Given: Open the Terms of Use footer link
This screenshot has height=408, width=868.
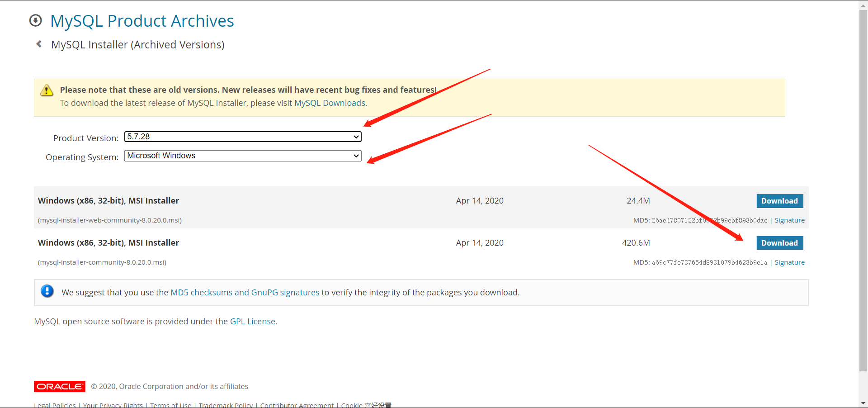Looking at the screenshot, I should coord(170,405).
